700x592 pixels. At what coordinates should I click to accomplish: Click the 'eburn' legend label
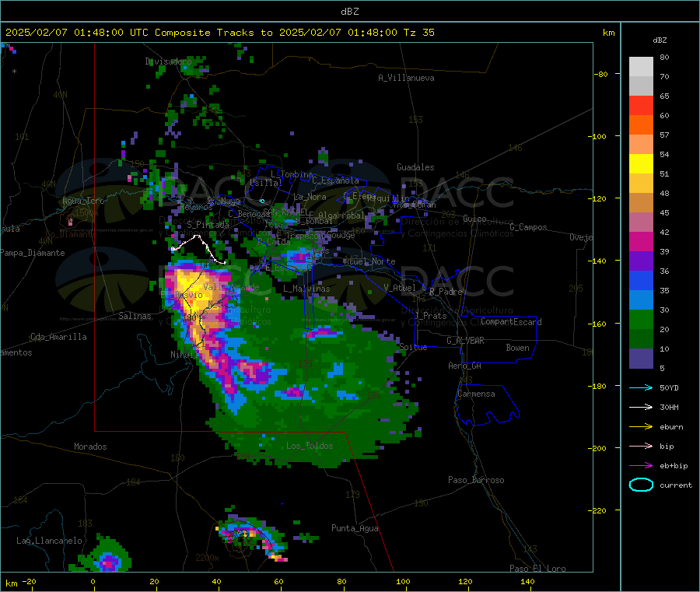[671, 427]
